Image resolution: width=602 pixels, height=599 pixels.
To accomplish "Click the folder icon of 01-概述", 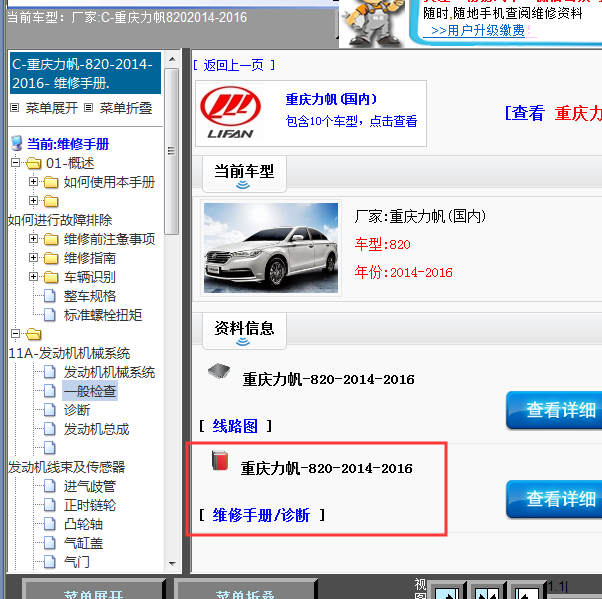I will [x=33, y=164].
